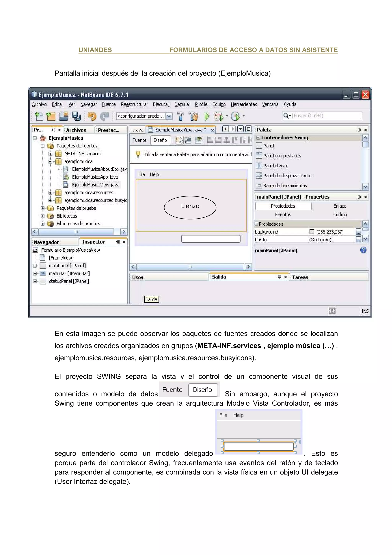Image resolution: width=392 pixels, height=555 pixels.
Task: Select the Codigo button in Properties
Action: click(x=340, y=215)
